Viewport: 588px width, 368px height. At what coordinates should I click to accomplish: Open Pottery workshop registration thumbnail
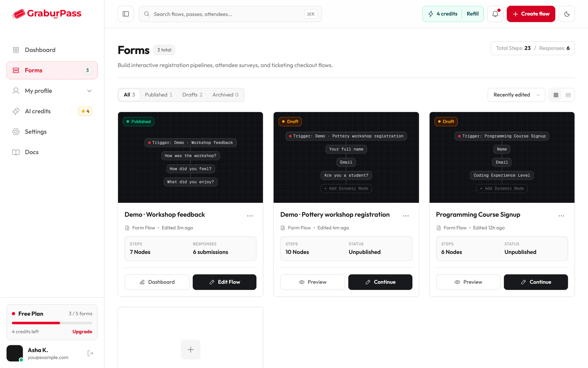coord(346,158)
